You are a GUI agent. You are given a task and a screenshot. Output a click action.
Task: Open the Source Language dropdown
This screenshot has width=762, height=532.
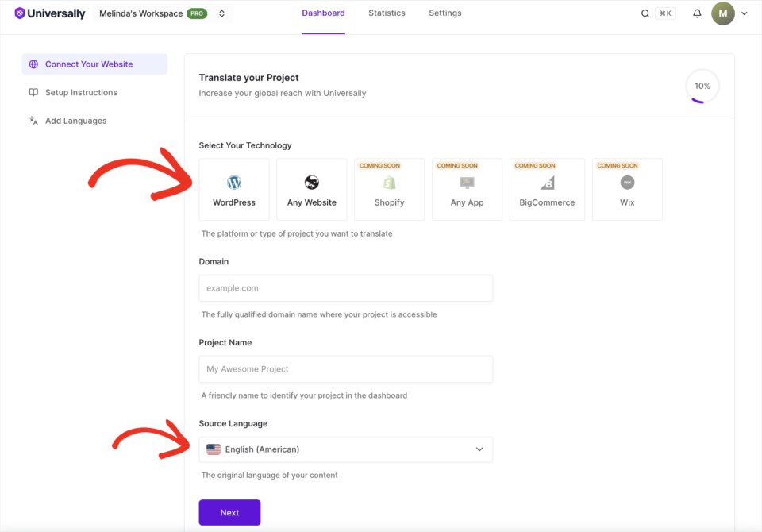tap(345, 449)
